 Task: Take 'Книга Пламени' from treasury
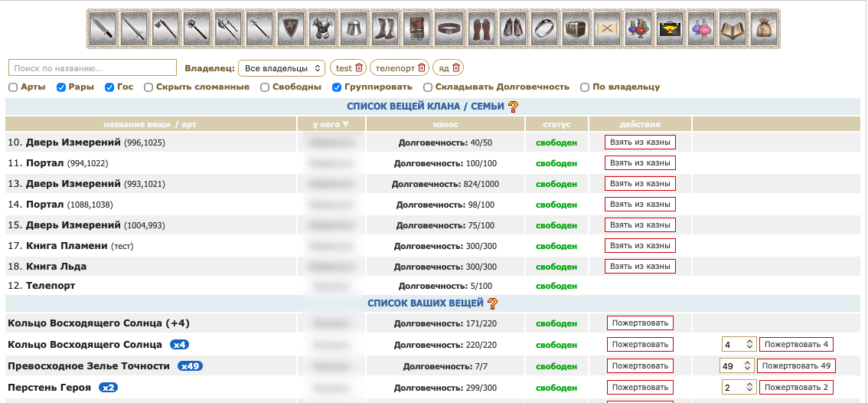point(640,246)
